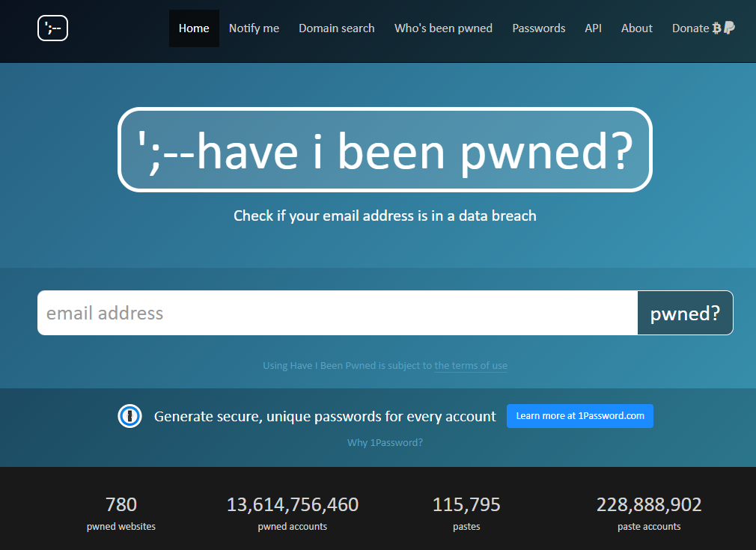Click the 'pastes' label
The width and height of the screenshot is (756, 550).
(x=466, y=526)
